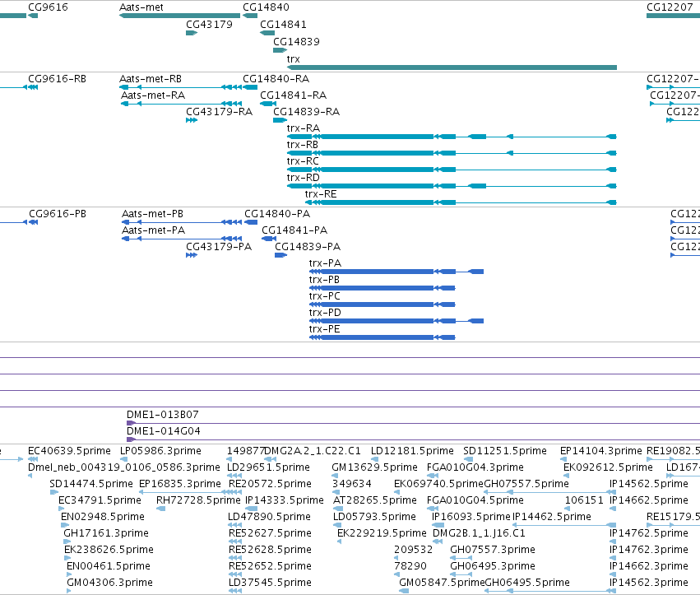Select the CG14840-PA label

point(277,213)
